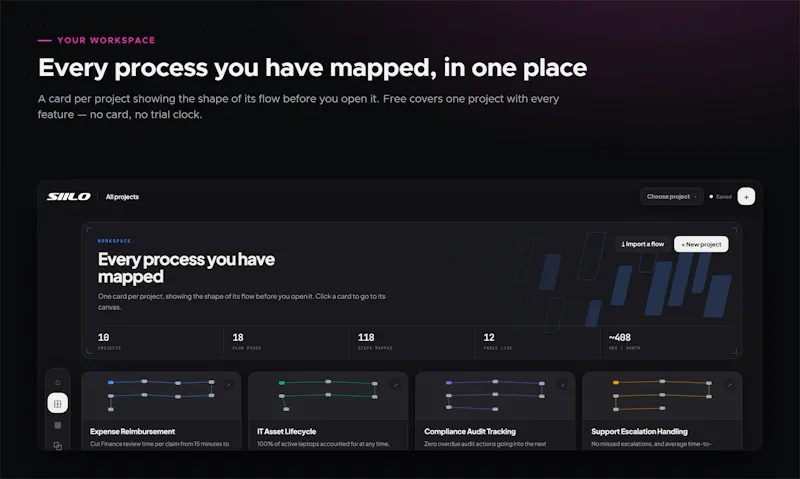Click the plus button beside Saved
The width and height of the screenshot is (800, 479).
(746, 197)
